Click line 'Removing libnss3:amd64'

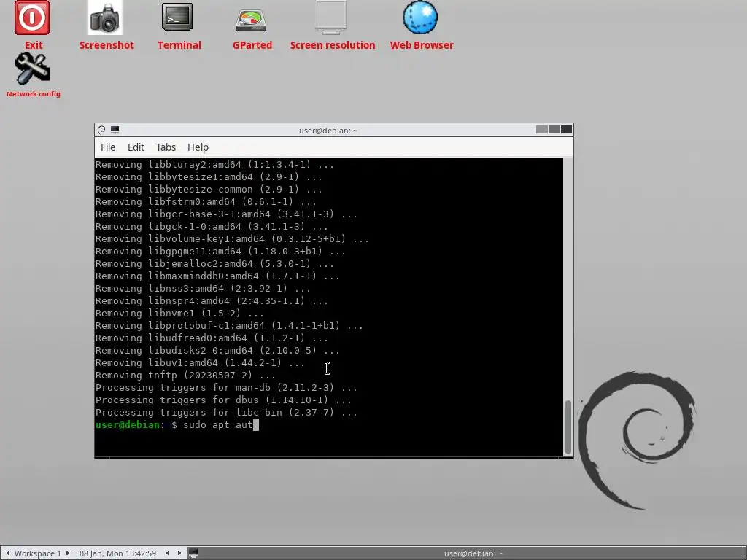pyautogui.click(x=203, y=289)
